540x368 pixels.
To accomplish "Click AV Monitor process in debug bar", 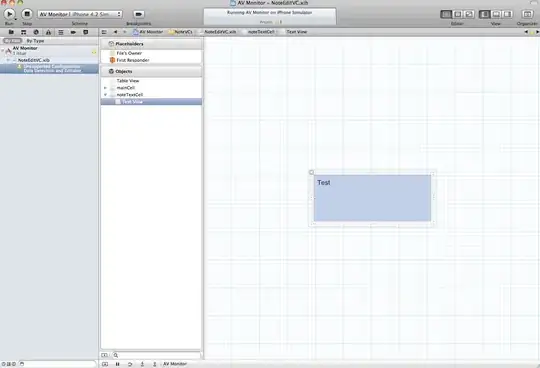I will coord(175,364).
